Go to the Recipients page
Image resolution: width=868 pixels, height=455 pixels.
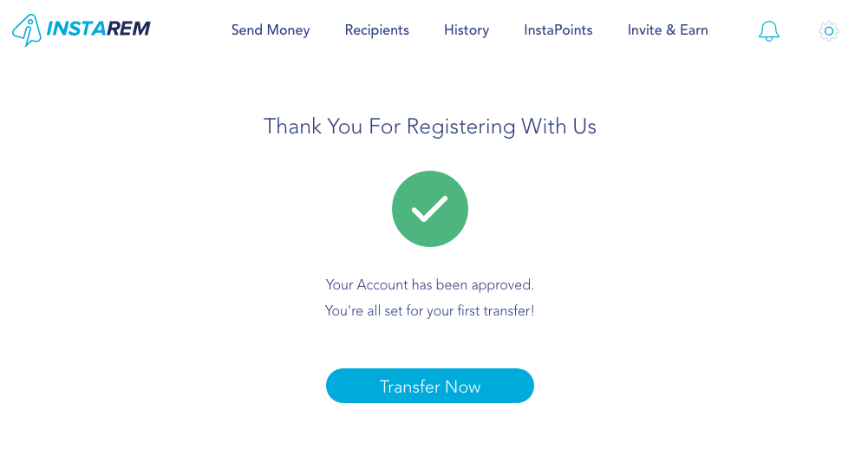point(377,30)
